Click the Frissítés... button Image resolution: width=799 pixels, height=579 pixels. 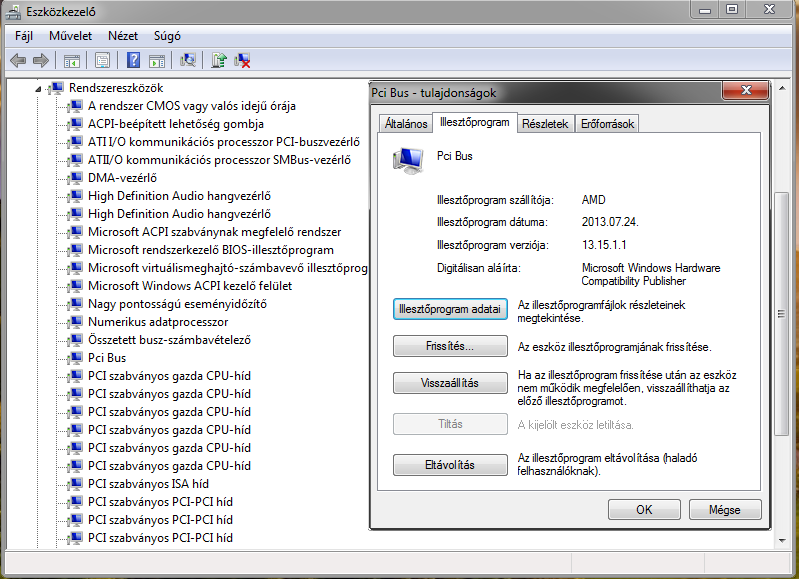450,346
